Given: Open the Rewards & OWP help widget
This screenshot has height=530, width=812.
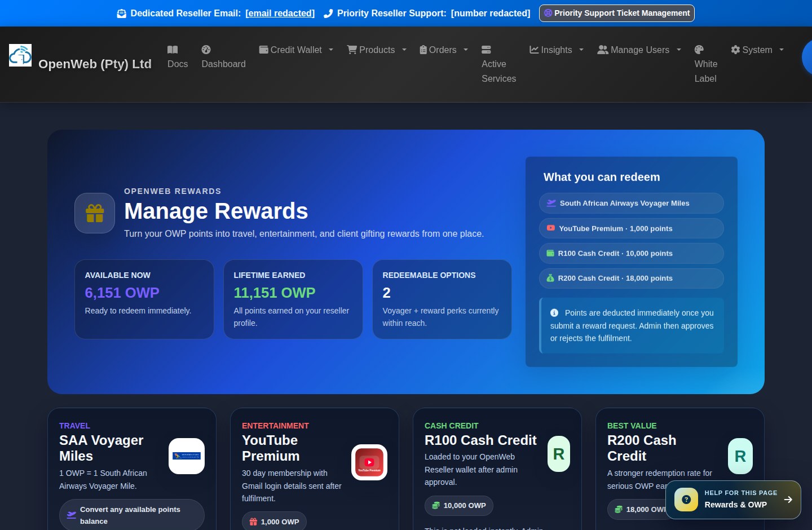Looking at the screenshot, I should (733, 500).
